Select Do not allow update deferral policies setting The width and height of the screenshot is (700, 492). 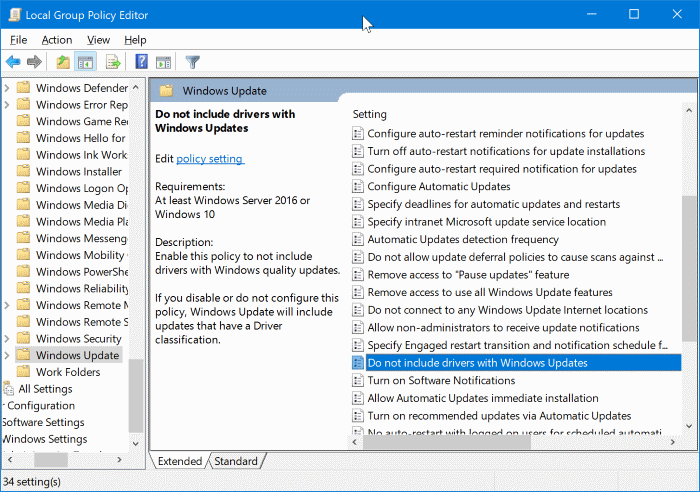coord(515,257)
